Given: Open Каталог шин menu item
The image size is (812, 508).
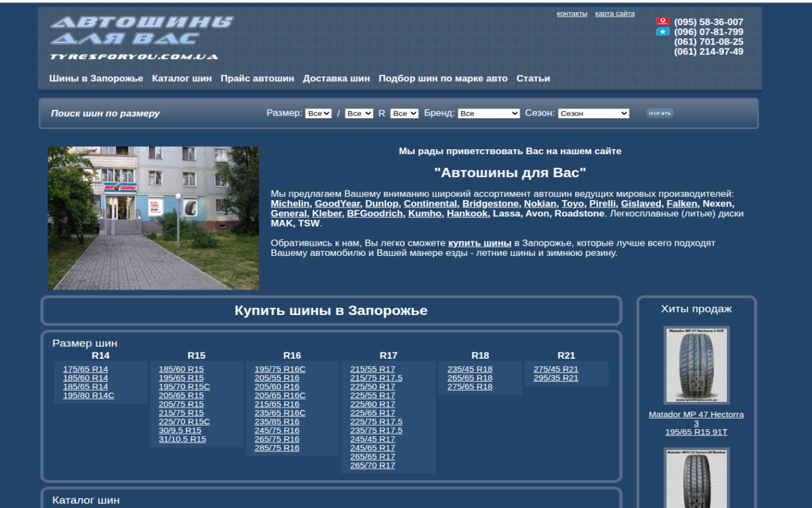Looking at the screenshot, I should pyautogui.click(x=182, y=78).
